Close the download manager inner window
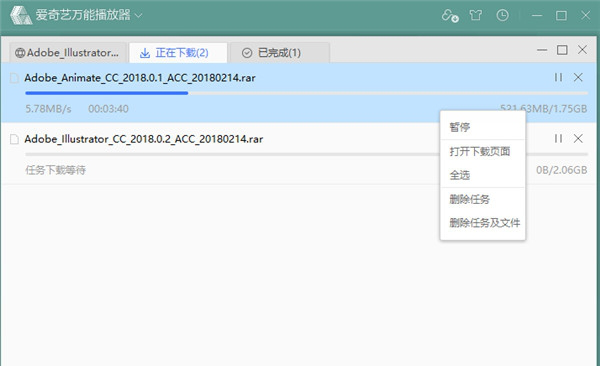The image size is (600, 380). point(582,50)
